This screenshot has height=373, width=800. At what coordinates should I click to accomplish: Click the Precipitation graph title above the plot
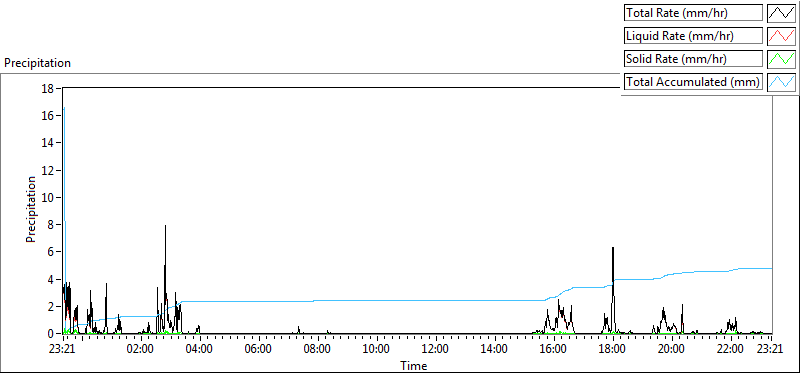point(37,63)
